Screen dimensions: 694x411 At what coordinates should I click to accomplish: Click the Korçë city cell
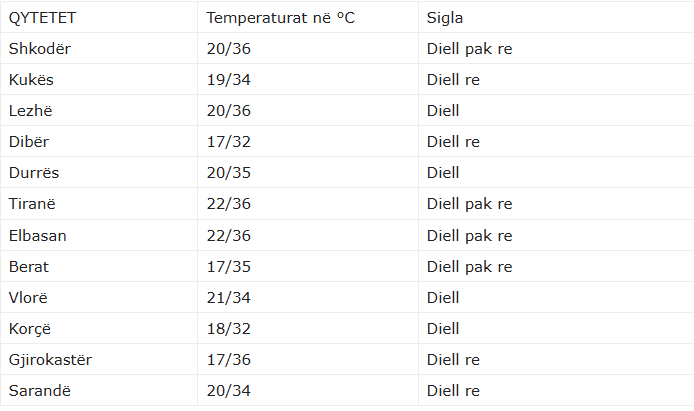click(32, 328)
